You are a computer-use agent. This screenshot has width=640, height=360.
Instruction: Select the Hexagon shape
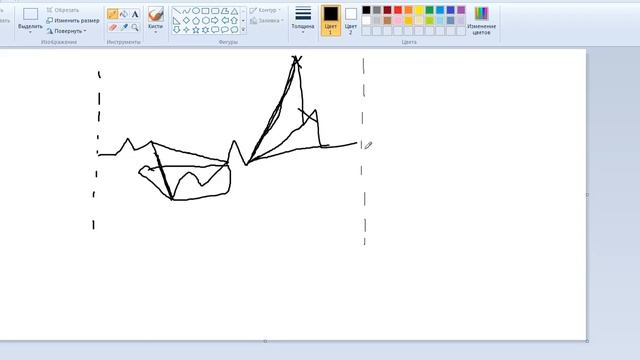point(205,20)
